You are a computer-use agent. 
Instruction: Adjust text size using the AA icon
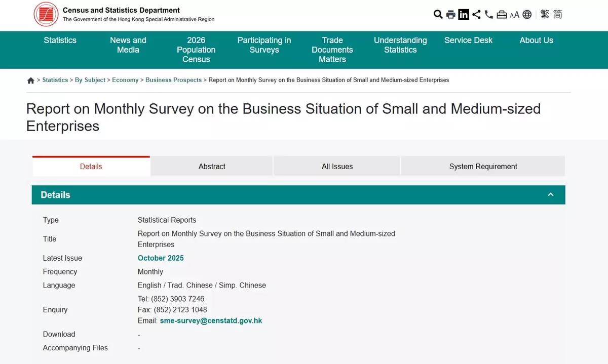pos(515,14)
